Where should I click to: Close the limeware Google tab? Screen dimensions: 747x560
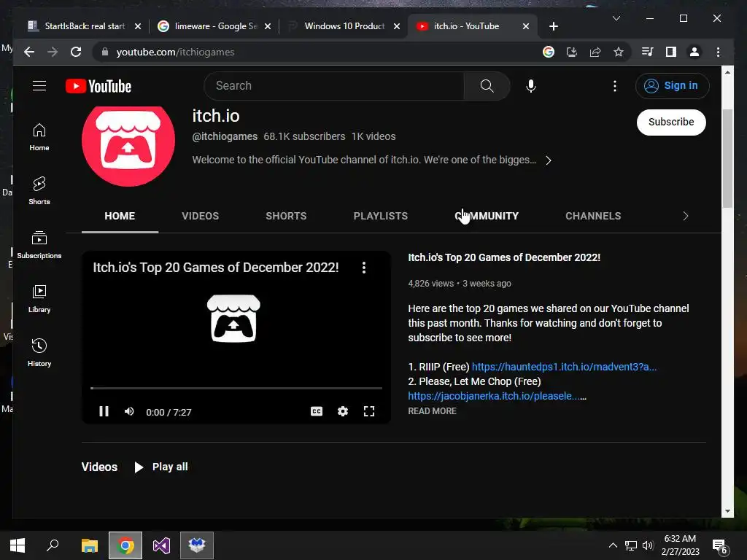point(268,26)
